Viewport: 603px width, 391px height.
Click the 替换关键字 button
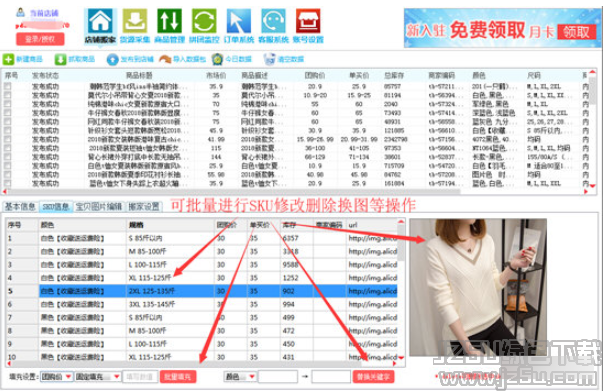[x=373, y=377]
